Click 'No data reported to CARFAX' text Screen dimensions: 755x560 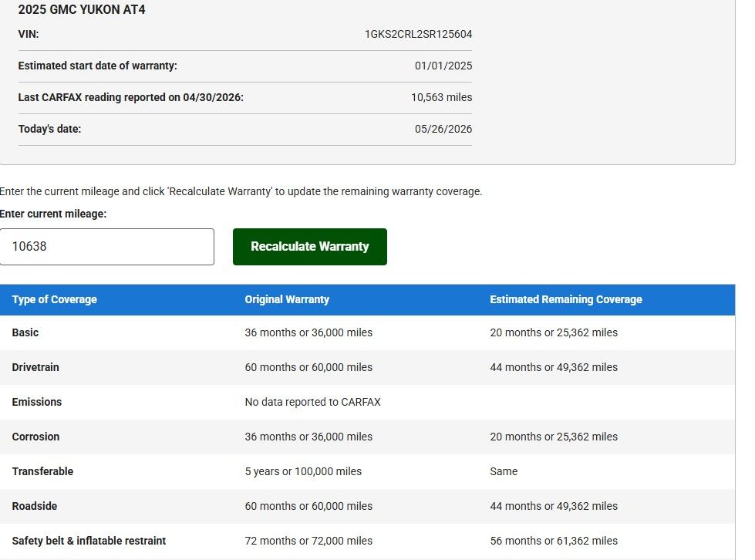point(312,402)
